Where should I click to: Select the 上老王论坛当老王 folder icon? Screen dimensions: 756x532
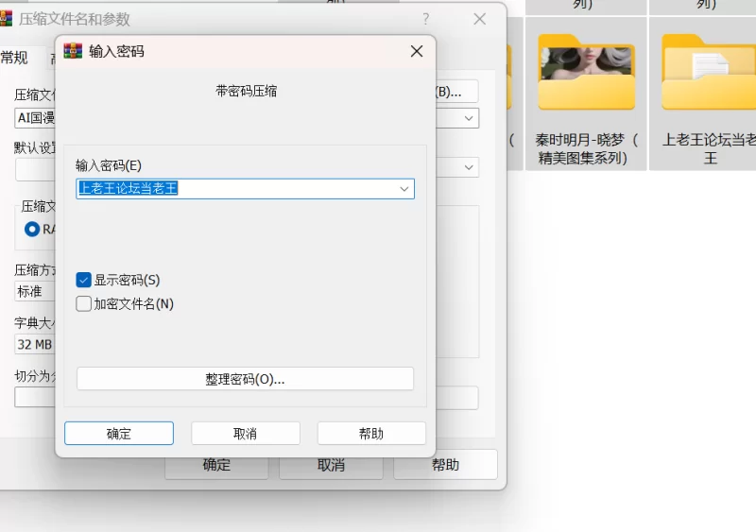tap(709, 73)
